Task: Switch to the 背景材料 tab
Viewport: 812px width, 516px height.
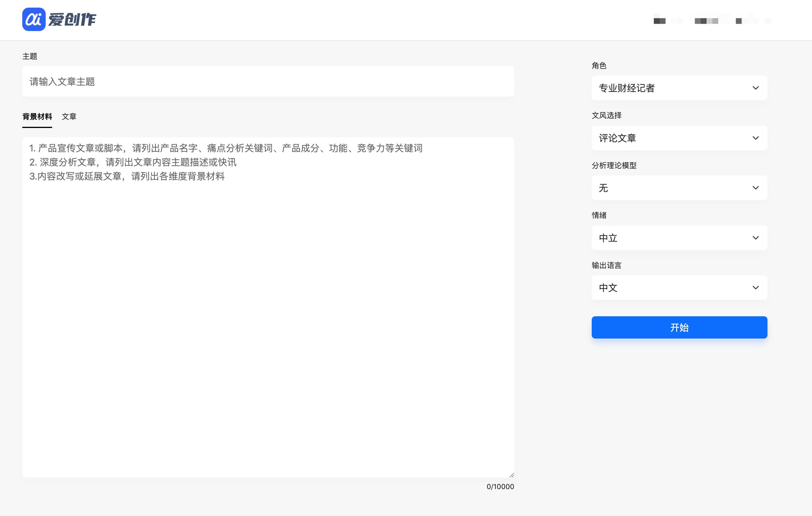Action: 37,117
